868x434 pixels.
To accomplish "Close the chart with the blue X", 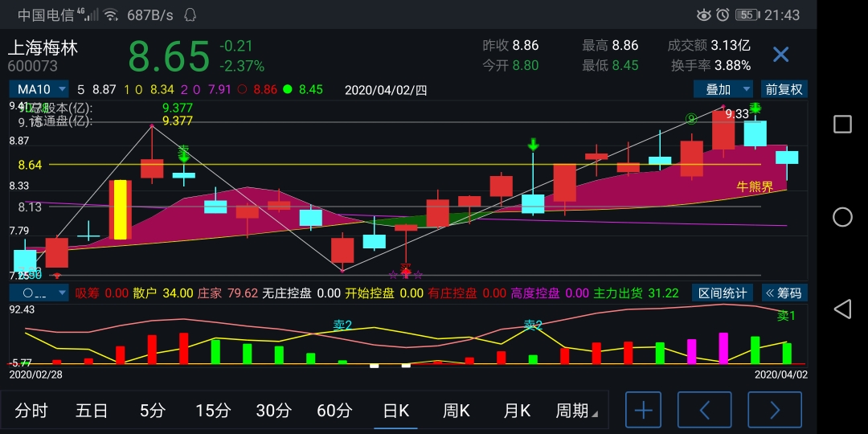I will point(780,55).
